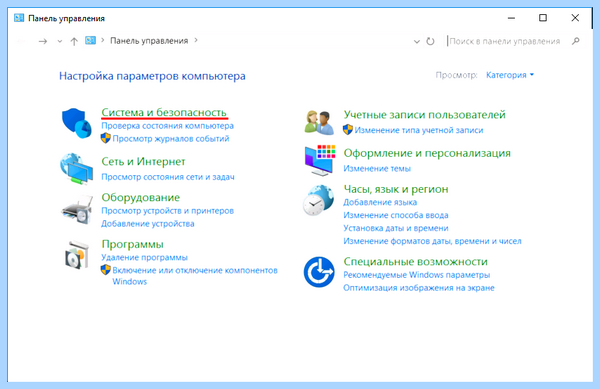The image size is (600, 389).
Task: Go up one level with the up arrow
Action: click(74, 41)
